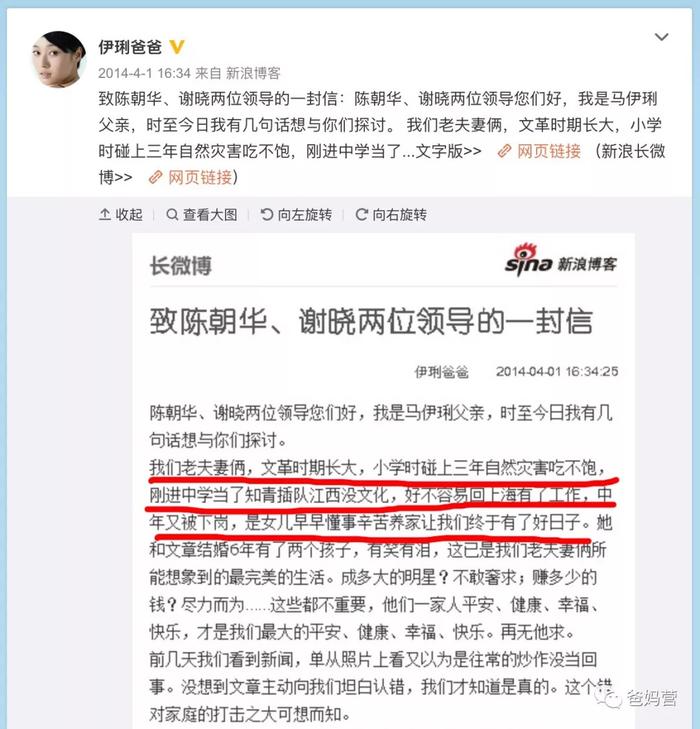Click the counterclockwise rotate icon

coord(267,214)
